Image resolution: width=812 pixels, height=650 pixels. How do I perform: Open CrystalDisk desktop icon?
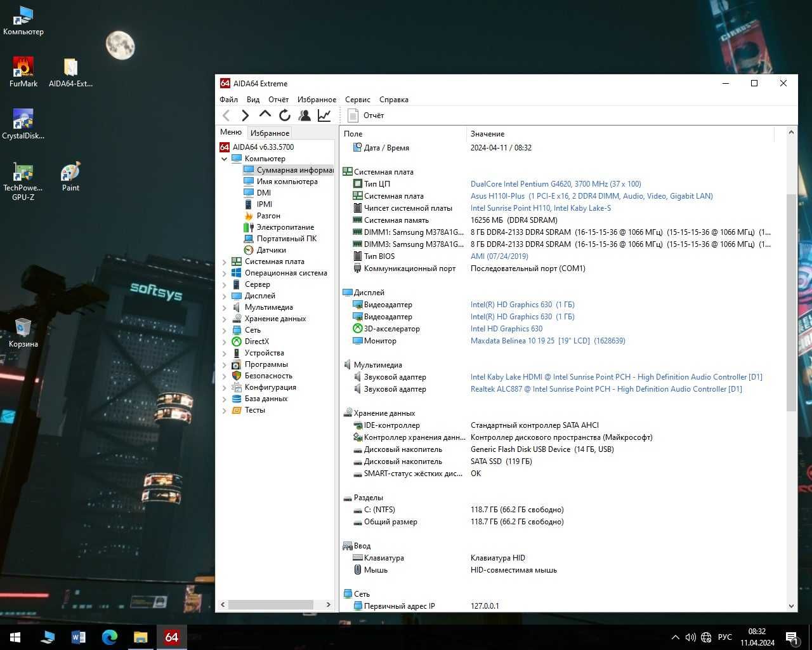click(23, 123)
